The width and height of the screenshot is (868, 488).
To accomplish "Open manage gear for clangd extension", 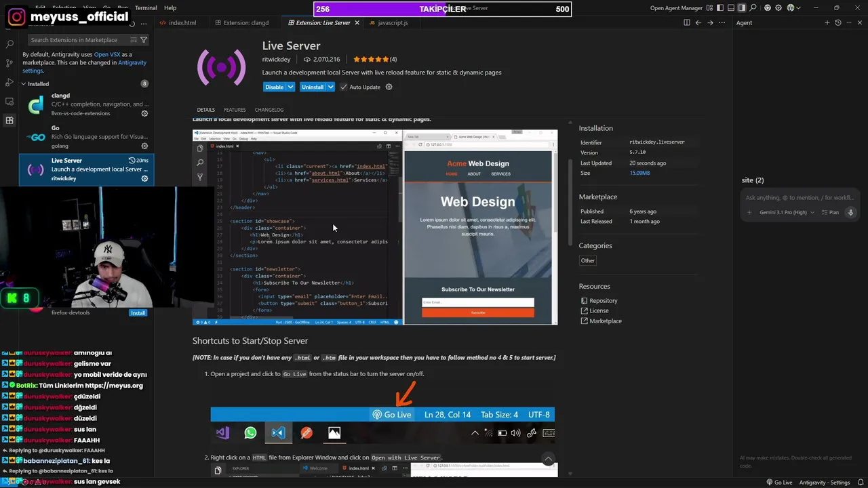I will (144, 113).
